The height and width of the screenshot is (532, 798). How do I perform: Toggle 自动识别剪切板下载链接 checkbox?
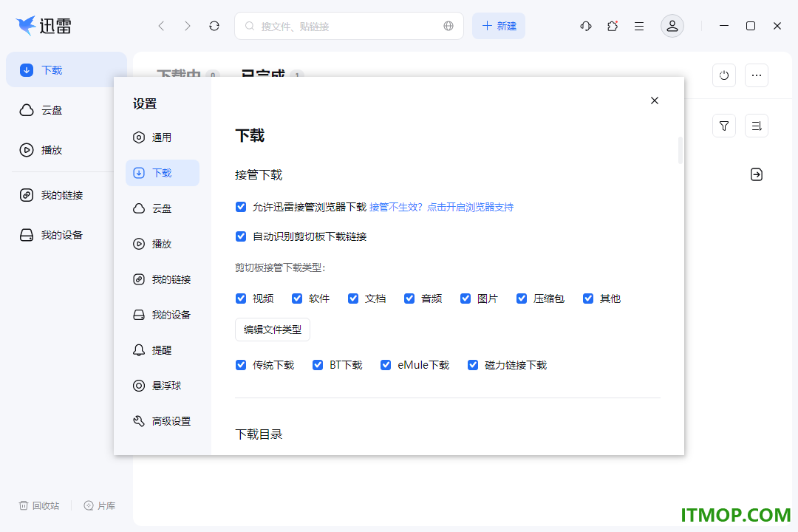[241, 236]
